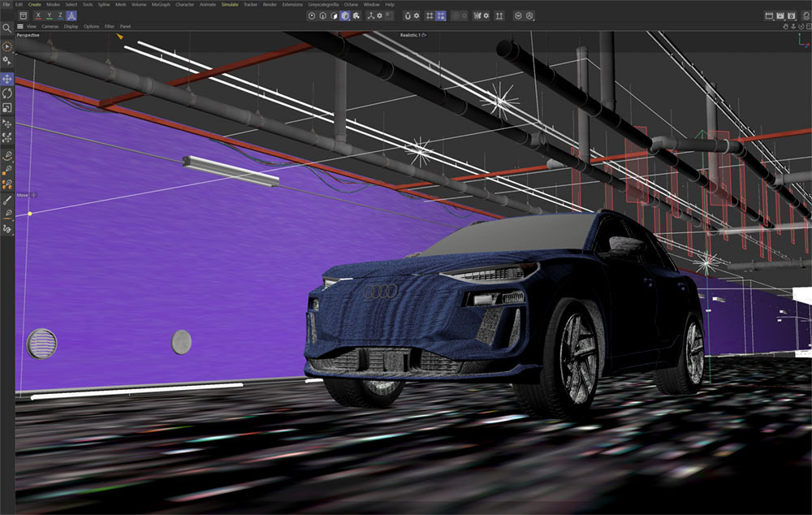The image size is (812, 515).
Task: Click the texture mode checker cube icon
Action: [356, 16]
